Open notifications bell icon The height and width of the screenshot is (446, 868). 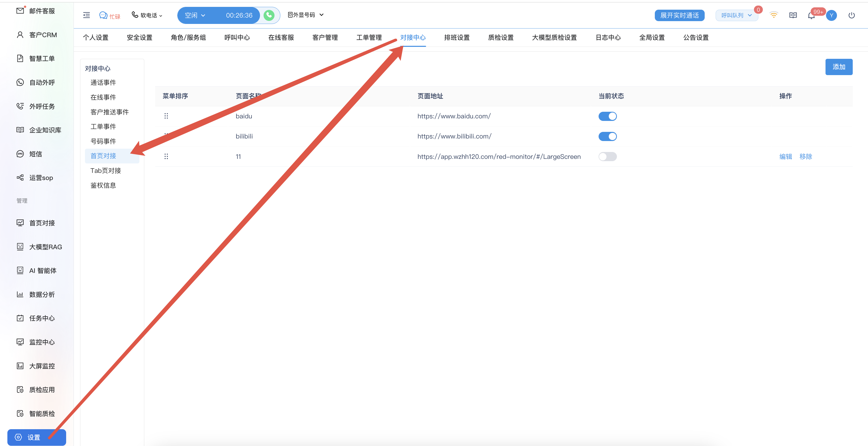(x=811, y=16)
